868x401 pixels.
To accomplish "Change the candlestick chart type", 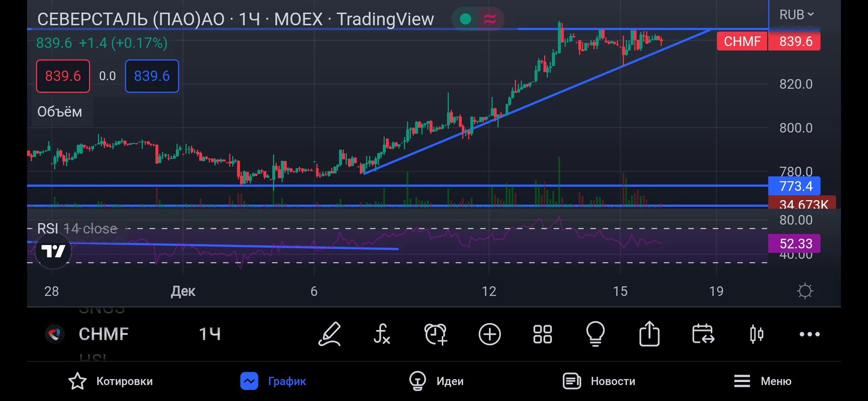I will [756, 334].
